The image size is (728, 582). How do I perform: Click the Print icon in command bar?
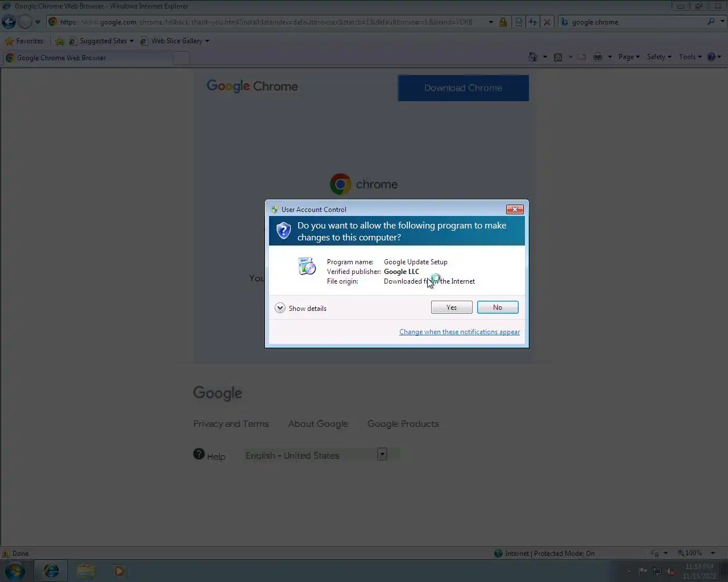click(598, 57)
